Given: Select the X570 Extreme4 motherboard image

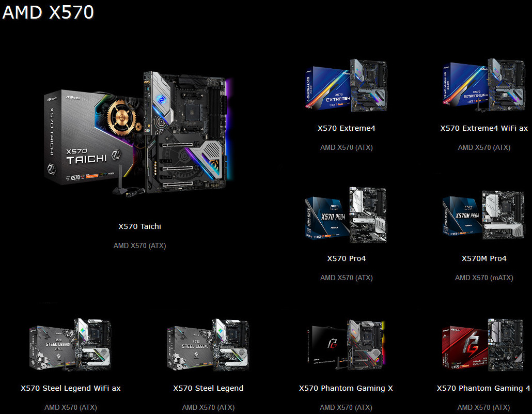Looking at the screenshot, I should 347,85.
